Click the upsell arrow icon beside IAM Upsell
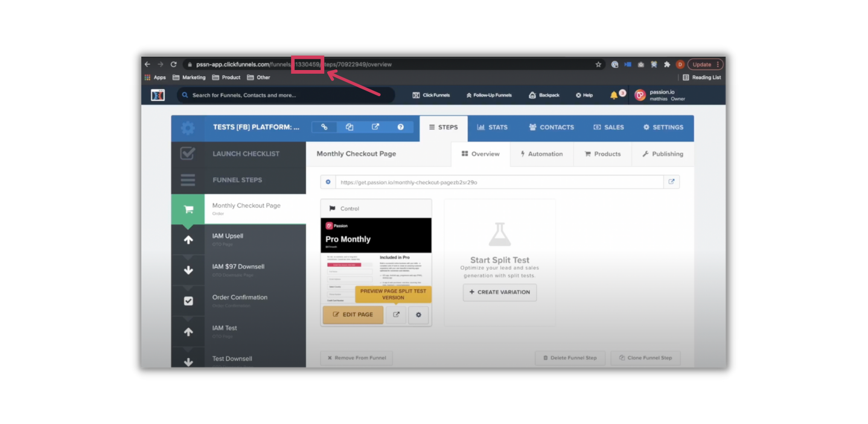 (x=188, y=239)
